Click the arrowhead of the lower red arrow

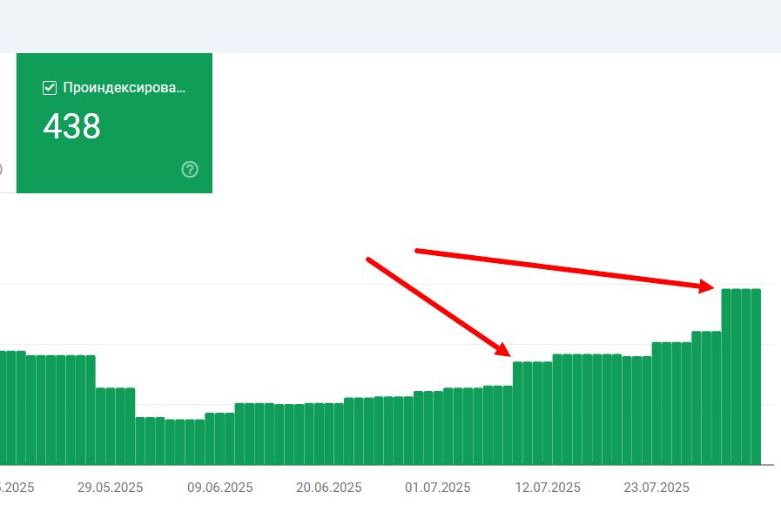[x=502, y=350]
